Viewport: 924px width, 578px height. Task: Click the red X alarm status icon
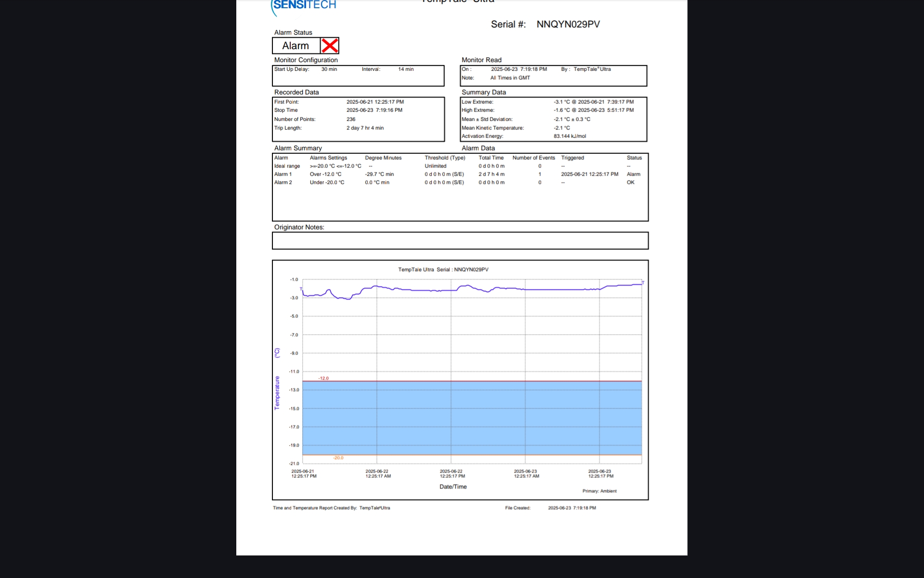click(330, 46)
